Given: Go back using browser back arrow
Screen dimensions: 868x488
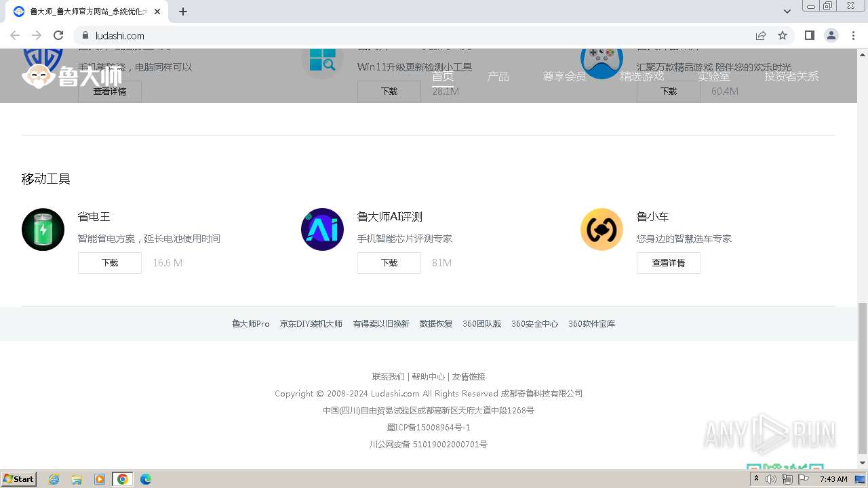Looking at the screenshot, I should [x=15, y=35].
